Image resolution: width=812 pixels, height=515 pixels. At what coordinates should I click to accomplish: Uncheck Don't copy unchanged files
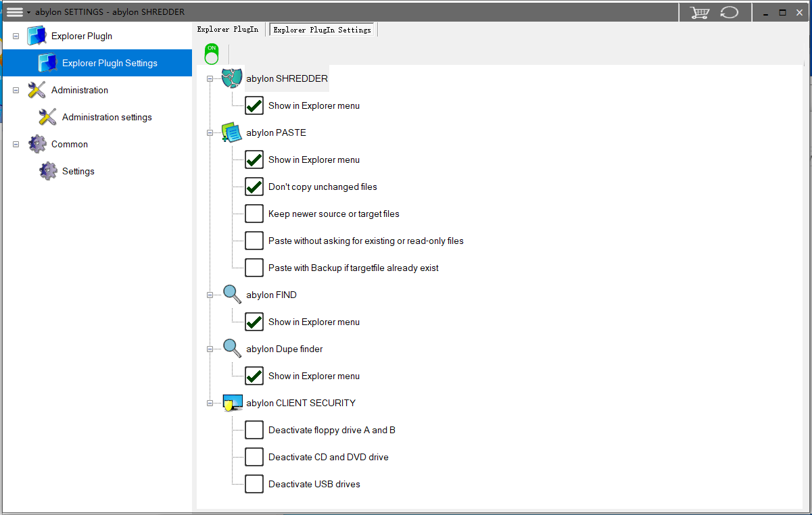[254, 187]
